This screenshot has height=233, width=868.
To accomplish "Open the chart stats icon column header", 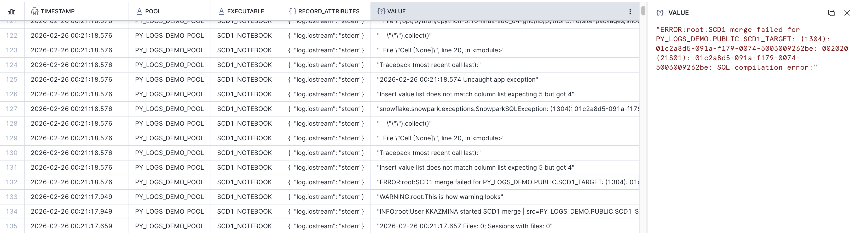I will [12, 12].
